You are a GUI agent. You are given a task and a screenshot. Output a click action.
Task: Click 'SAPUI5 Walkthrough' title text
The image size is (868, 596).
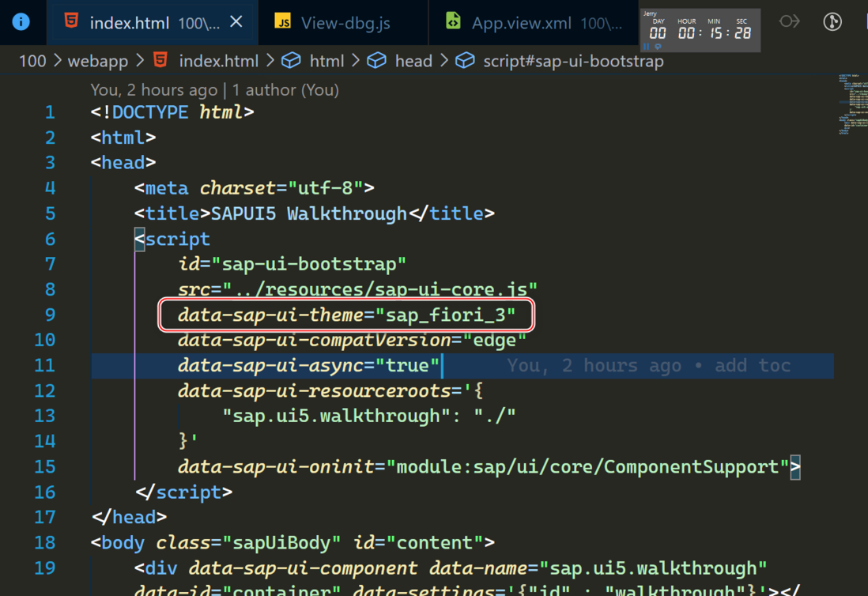[309, 213]
